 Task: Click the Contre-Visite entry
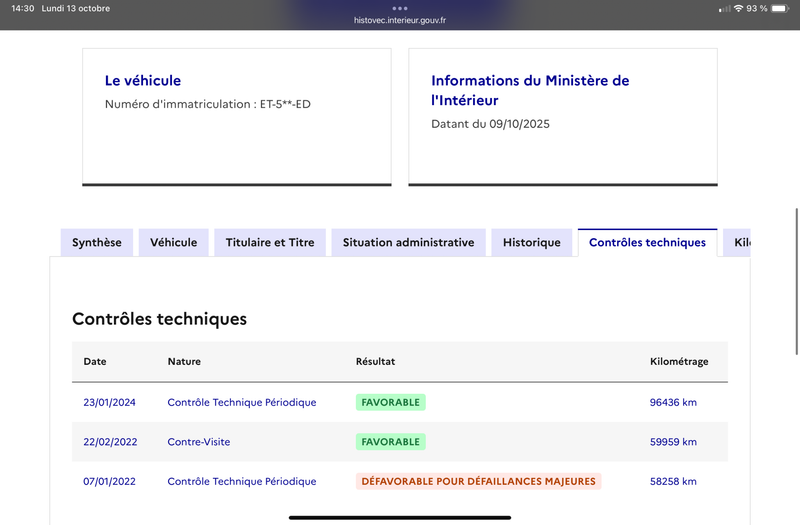tap(199, 441)
